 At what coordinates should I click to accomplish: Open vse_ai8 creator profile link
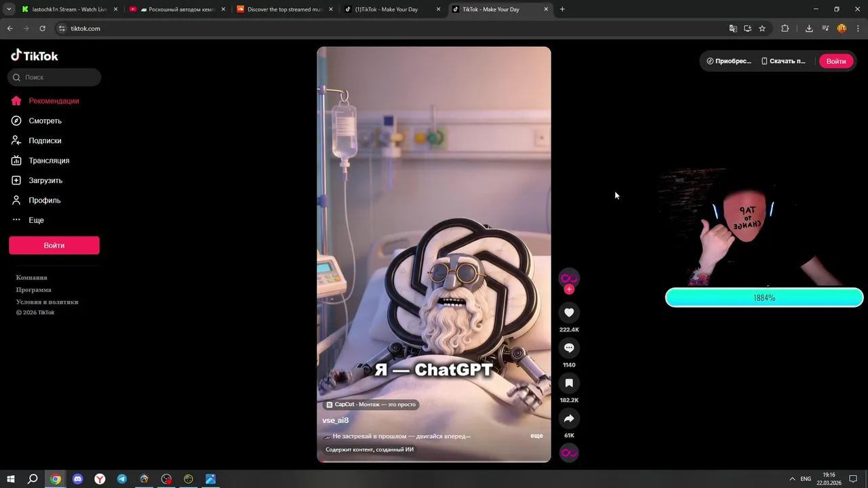(x=336, y=420)
